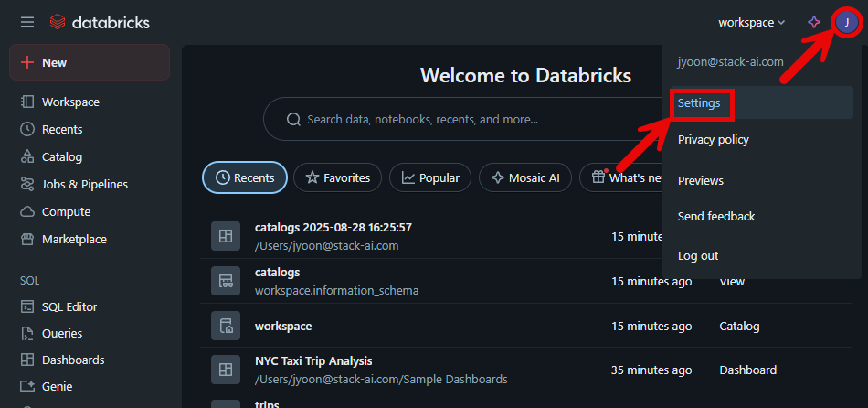Open Genie in the sidebar
The image size is (868, 408).
coord(57,386)
